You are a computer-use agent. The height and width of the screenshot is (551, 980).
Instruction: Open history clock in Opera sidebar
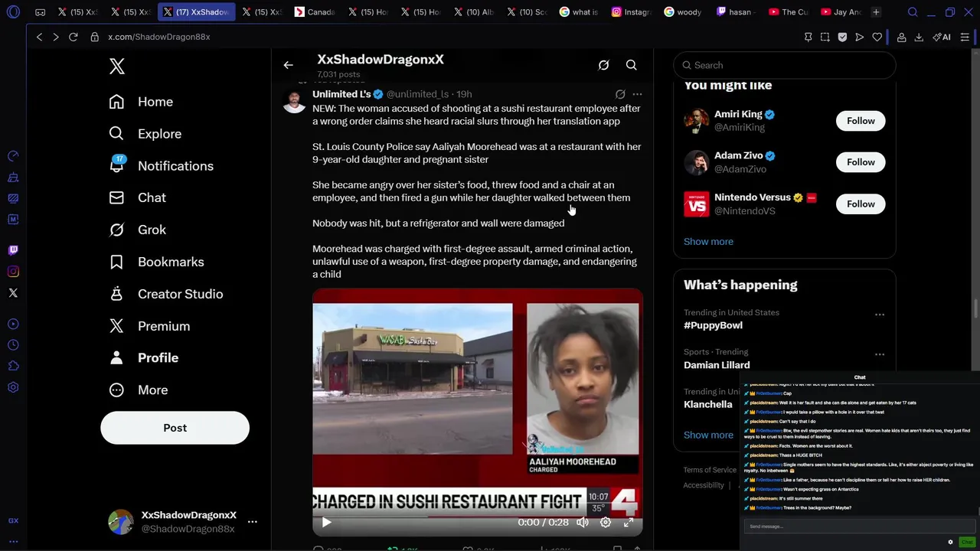[x=13, y=345]
